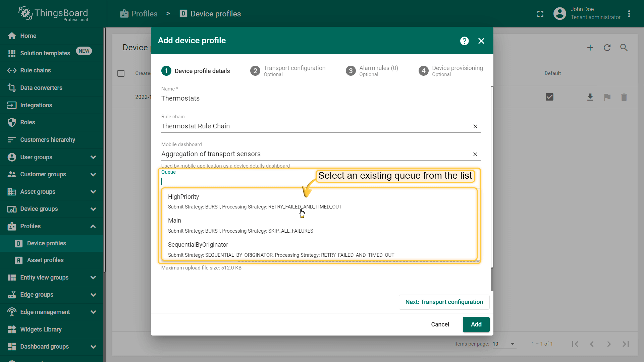Click Next: Transport configuration button
This screenshot has width=644, height=362.
[444, 302]
